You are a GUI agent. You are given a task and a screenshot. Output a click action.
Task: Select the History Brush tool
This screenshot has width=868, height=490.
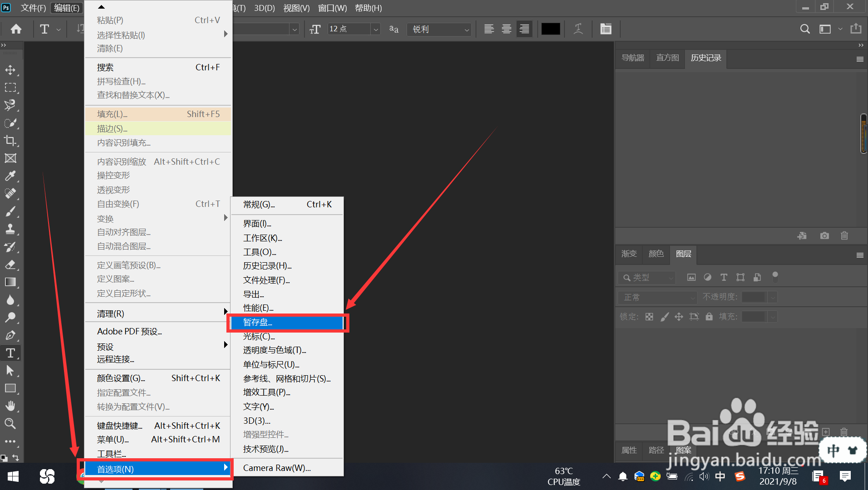point(10,247)
